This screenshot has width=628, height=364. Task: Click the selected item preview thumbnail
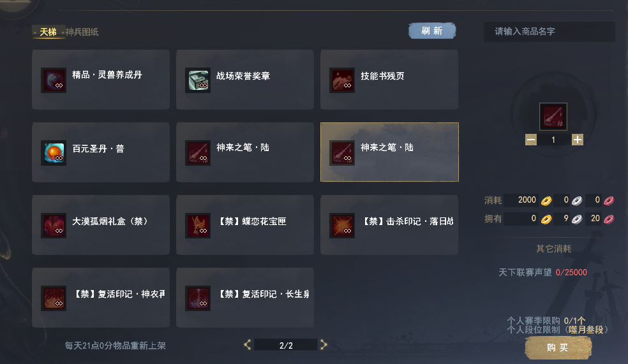(553, 117)
